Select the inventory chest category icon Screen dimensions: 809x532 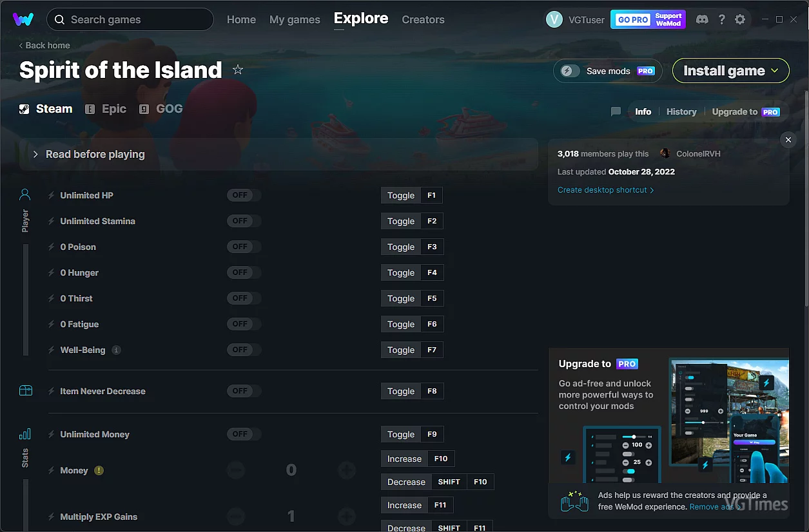coord(25,390)
